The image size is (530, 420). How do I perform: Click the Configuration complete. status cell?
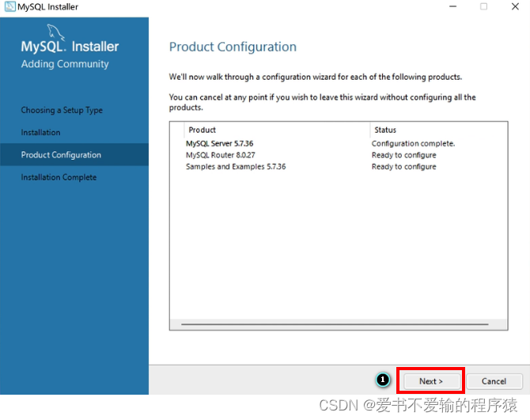coord(413,144)
